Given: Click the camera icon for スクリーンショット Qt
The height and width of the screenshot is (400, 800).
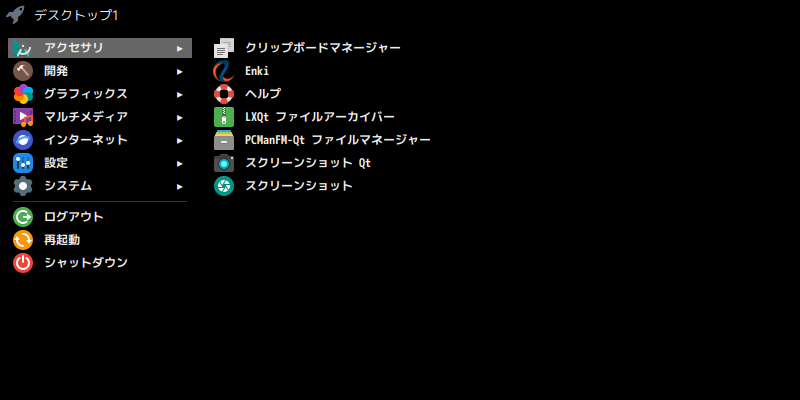Looking at the screenshot, I should click(x=223, y=163).
